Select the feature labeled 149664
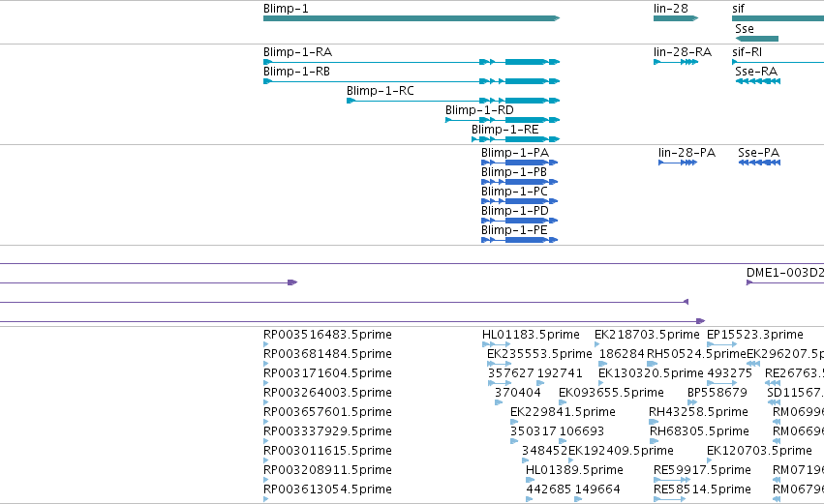This screenshot has height=504, width=824. tap(597, 489)
